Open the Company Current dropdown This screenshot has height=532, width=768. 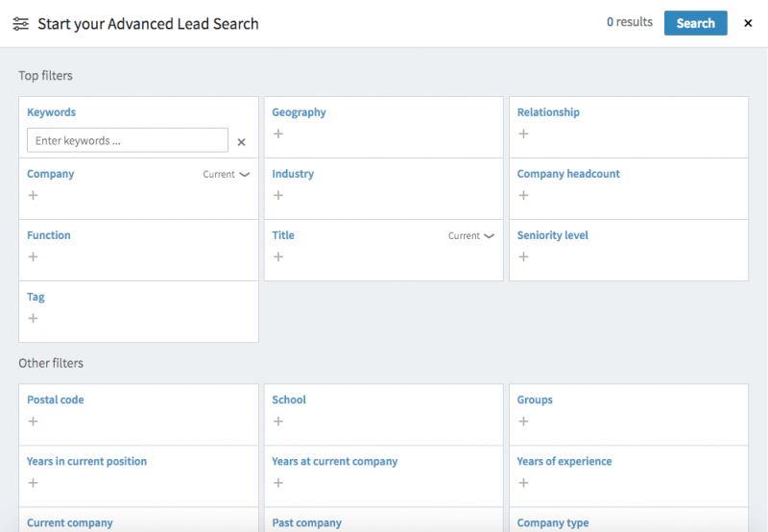pos(226,175)
